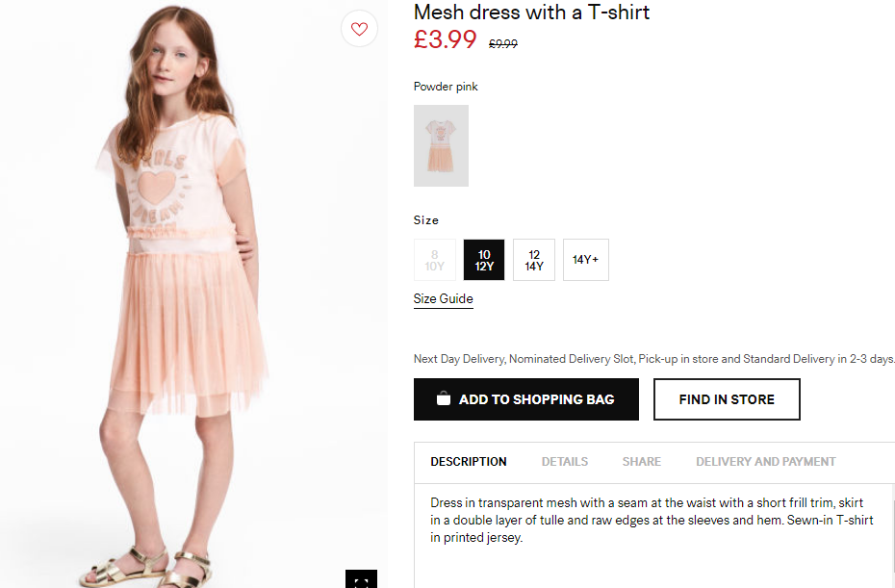Select the Powder pink colour thumbnail

coord(441,145)
